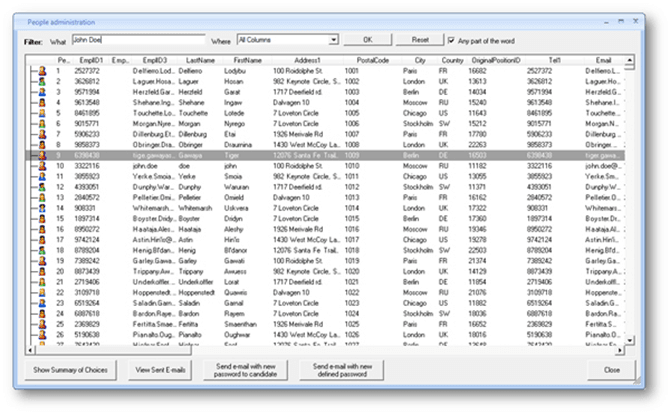Click the person icon in row 20 Trippany

(x=42, y=271)
